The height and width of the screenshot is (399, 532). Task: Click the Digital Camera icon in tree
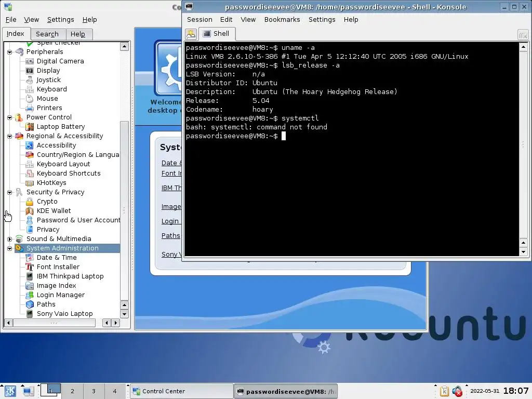[30, 61]
